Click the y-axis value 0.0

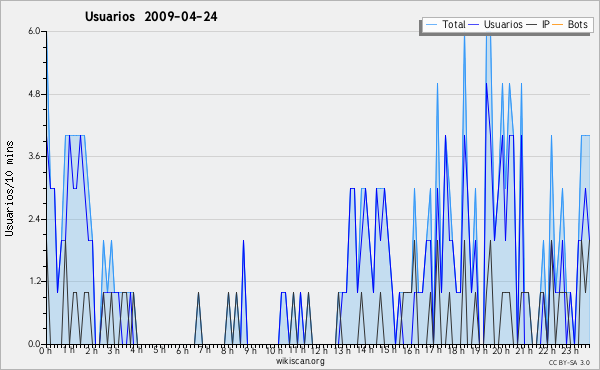click(34, 344)
